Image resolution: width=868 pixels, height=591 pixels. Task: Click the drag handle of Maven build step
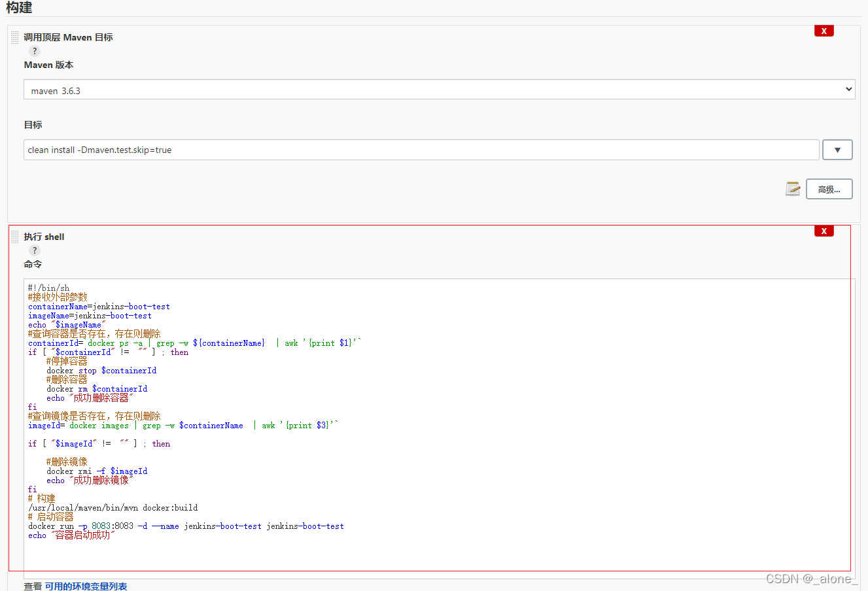point(15,37)
